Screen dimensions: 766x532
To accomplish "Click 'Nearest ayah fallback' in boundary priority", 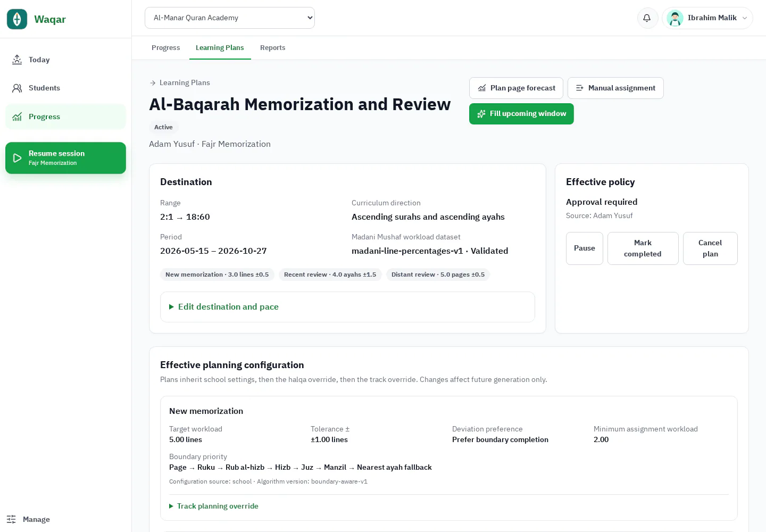I will (394, 468).
